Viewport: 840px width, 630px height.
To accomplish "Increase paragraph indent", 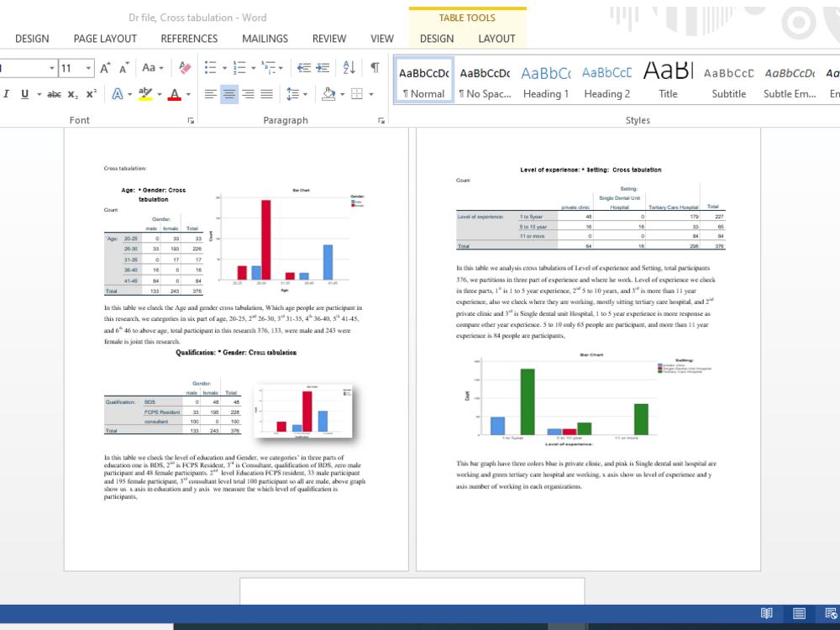I will 323,67.
